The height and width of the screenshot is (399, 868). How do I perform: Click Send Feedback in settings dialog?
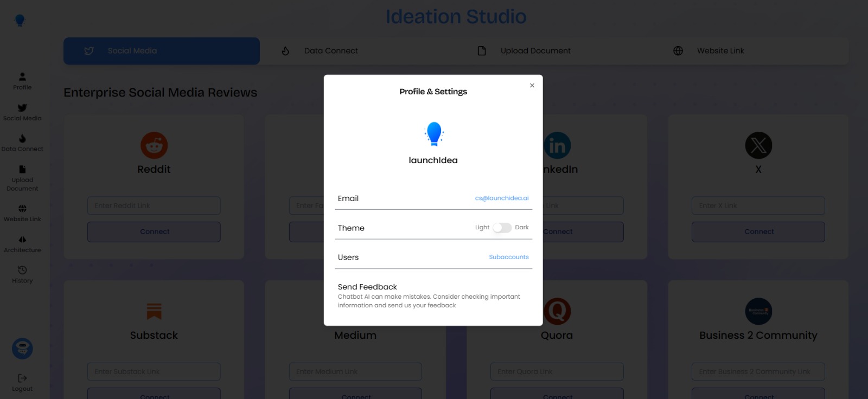tap(367, 287)
